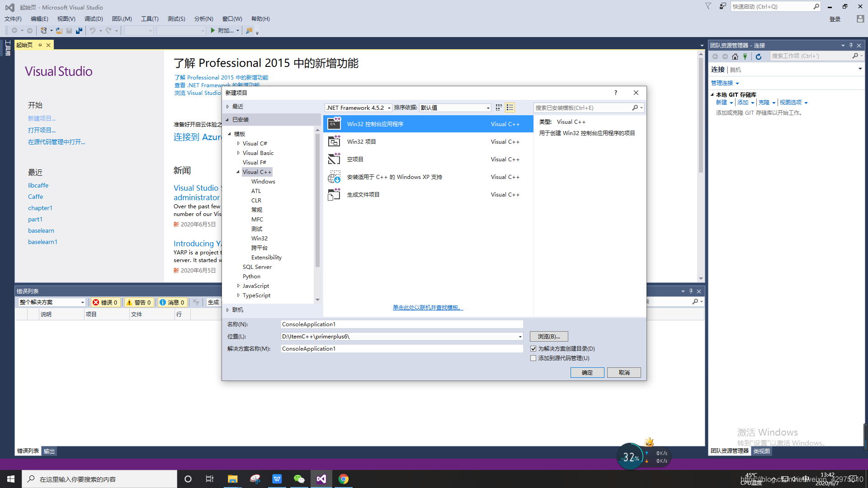868x488 pixels.
Task: Click the start page vertical scrollbar thumb
Action: tap(701, 115)
